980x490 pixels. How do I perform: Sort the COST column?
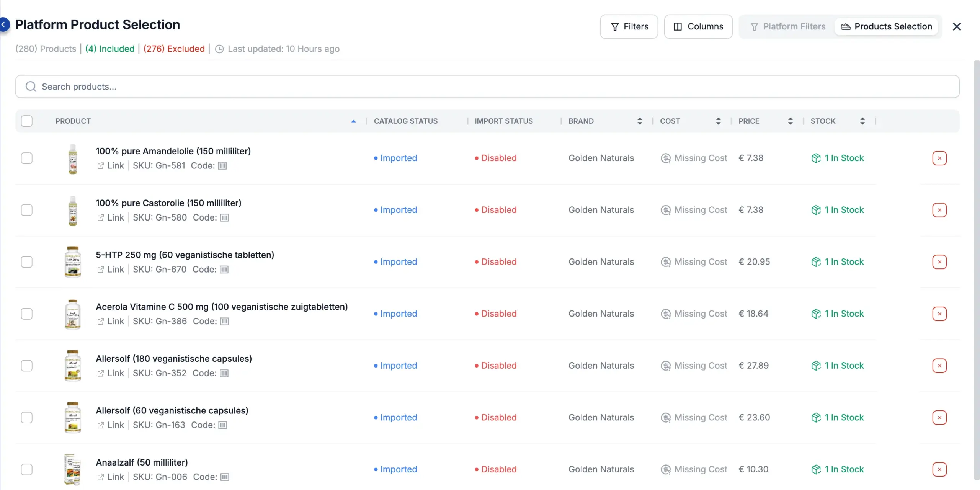pos(718,121)
